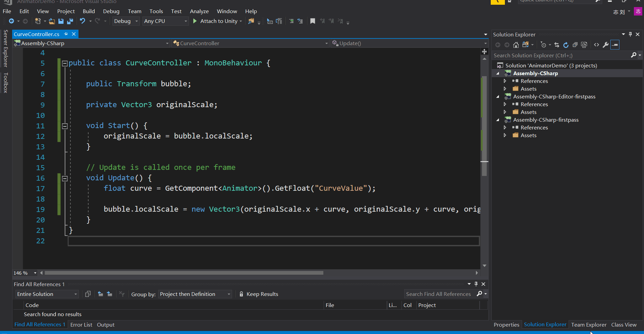Collapse the CurveController class code block

[x=65, y=63]
